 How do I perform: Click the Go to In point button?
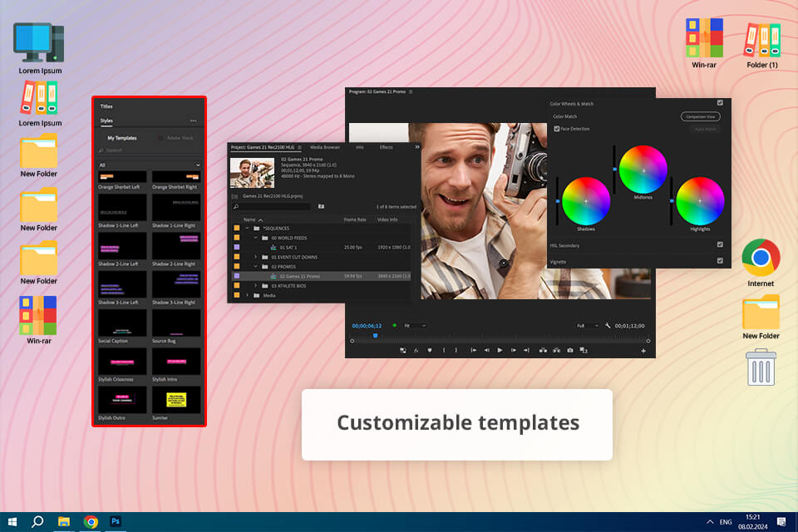click(473, 350)
